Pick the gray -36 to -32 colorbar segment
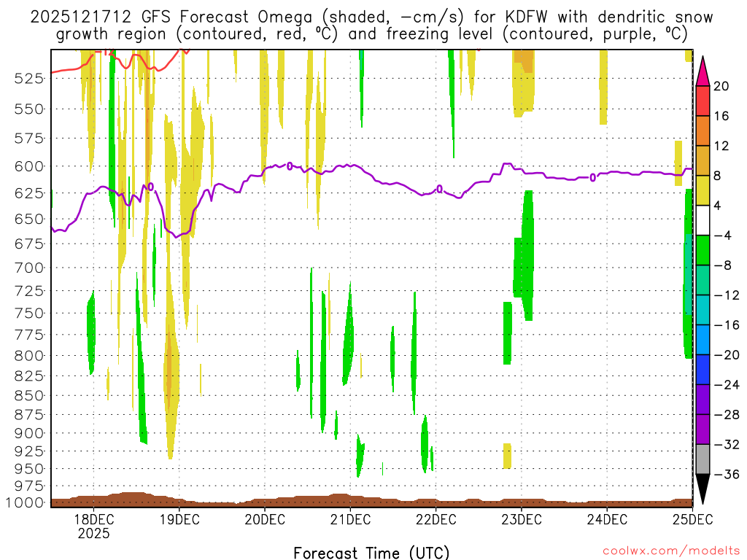 click(x=703, y=459)
